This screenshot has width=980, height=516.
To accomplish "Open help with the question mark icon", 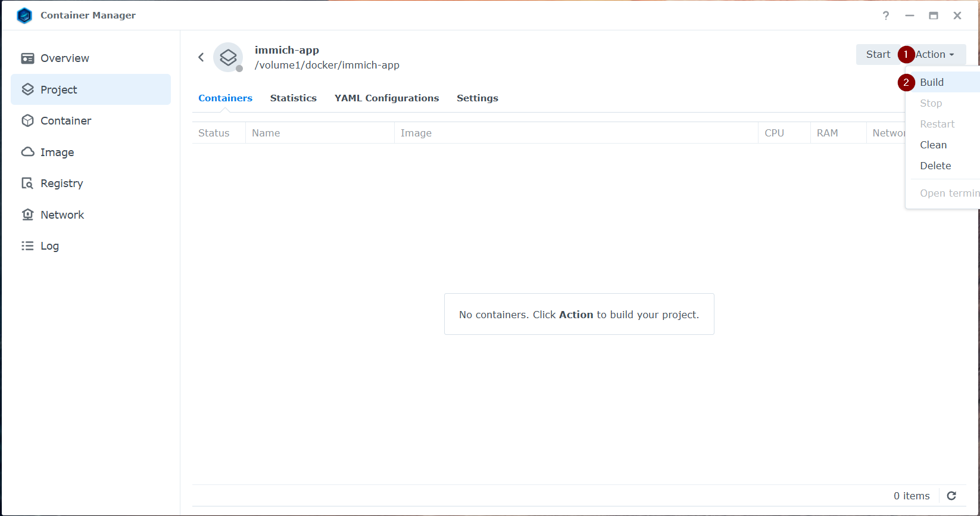I will coord(886,15).
